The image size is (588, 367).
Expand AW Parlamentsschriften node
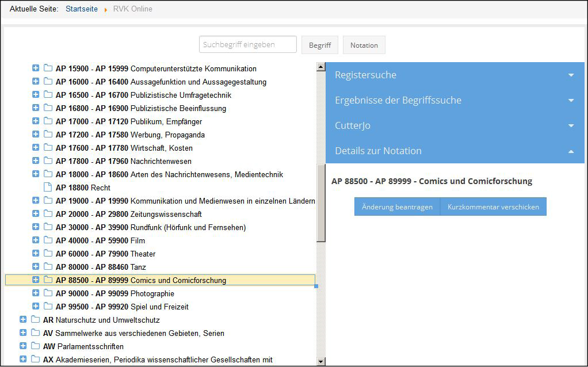click(x=23, y=346)
